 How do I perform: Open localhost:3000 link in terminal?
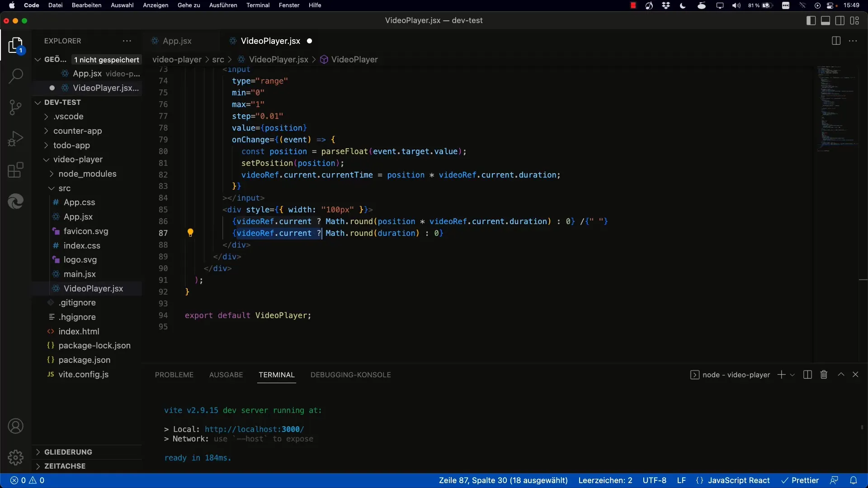pyautogui.click(x=254, y=429)
